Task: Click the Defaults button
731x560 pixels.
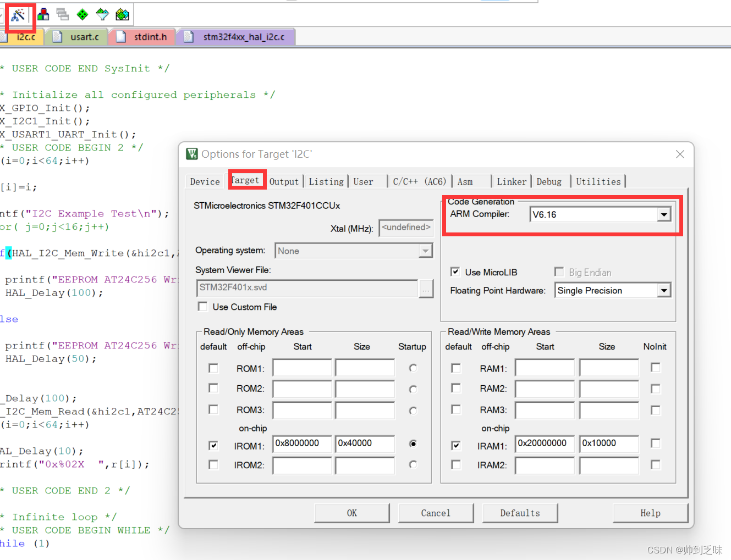Action: 520,513
